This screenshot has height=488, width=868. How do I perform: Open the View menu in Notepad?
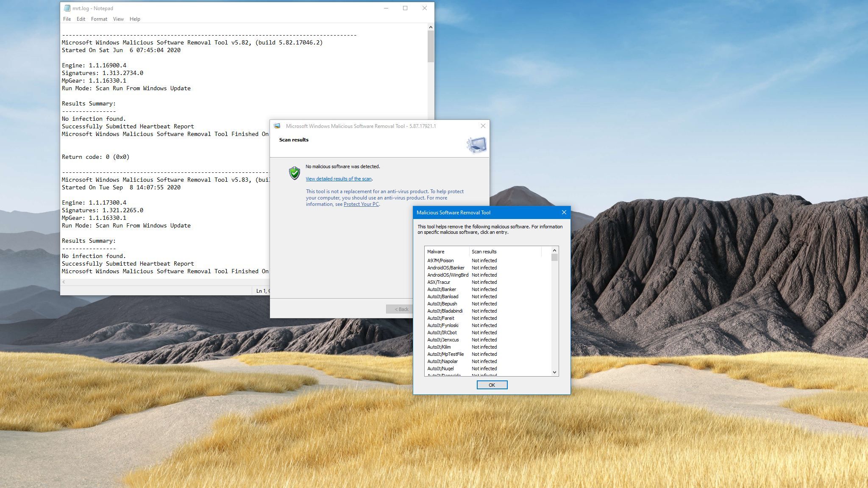point(118,19)
